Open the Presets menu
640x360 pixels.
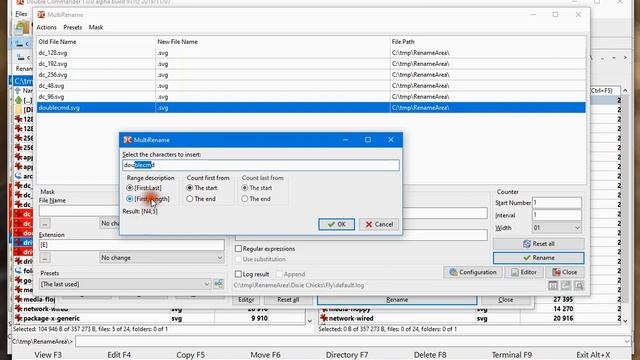point(73,27)
